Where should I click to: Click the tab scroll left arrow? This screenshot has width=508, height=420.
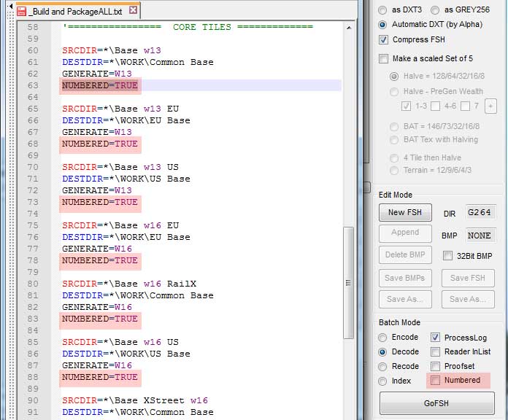tap(10, 6)
